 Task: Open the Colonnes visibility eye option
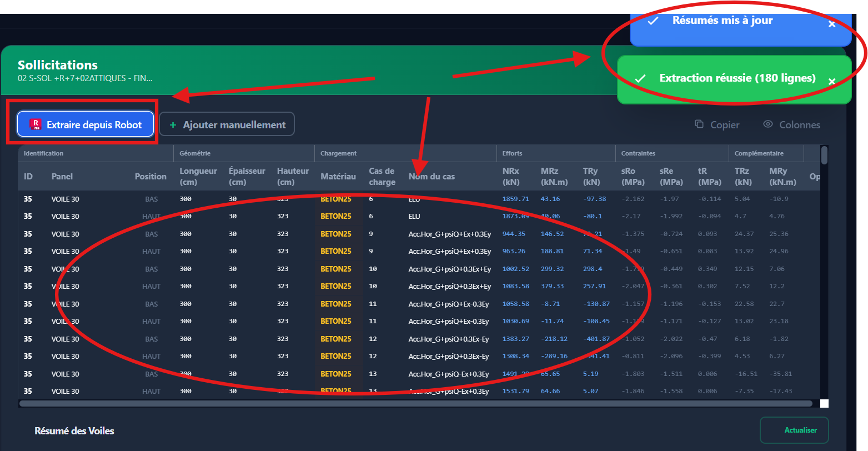point(768,124)
